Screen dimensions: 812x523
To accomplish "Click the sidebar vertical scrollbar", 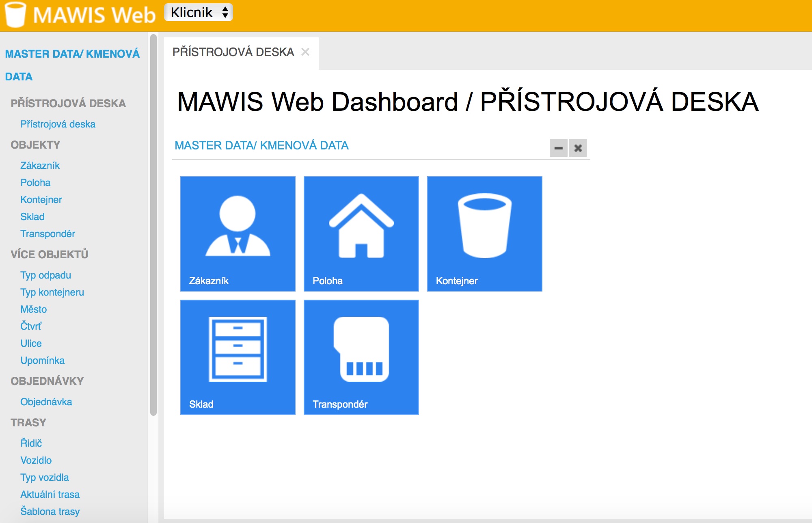I will click(x=153, y=225).
